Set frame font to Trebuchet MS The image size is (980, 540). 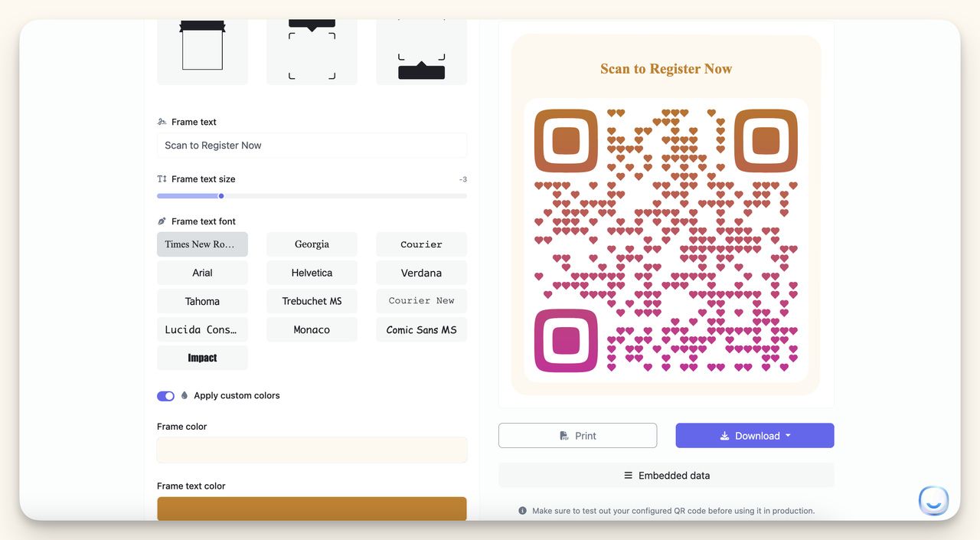(312, 301)
